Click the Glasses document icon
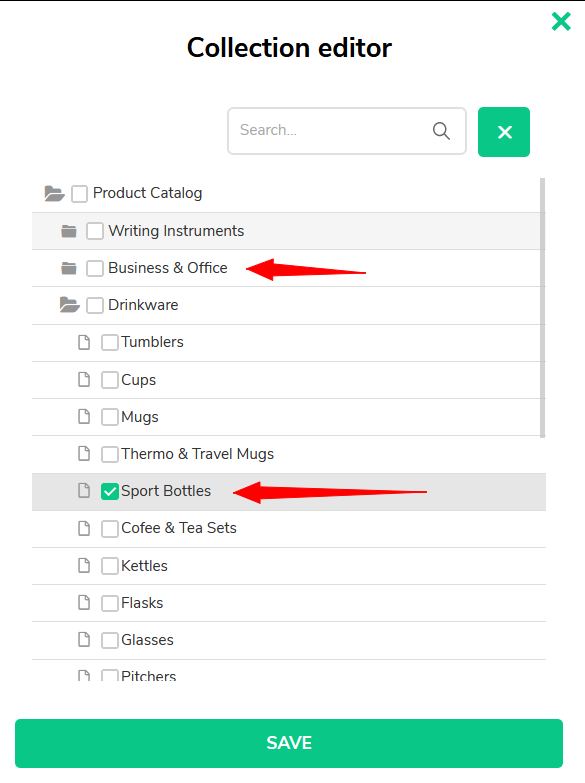Image resolution: width=585 pixels, height=783 pixels. [84, 639]
